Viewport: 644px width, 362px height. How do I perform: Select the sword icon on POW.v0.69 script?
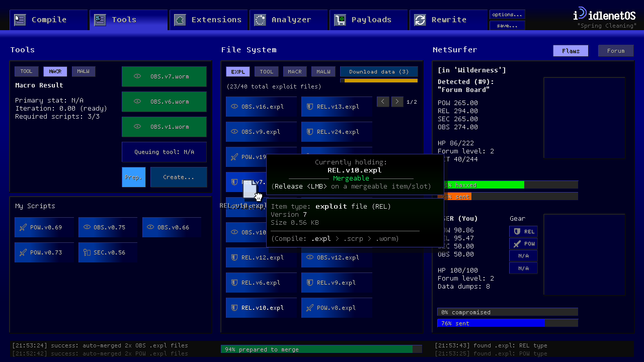point(25,227)
